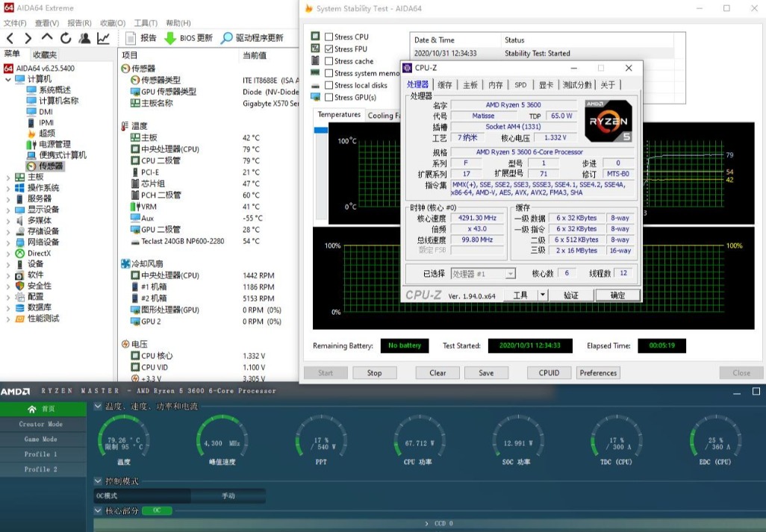Click the Stop button in stability test
Screen dimensions: 766x532
pos(374,372)
